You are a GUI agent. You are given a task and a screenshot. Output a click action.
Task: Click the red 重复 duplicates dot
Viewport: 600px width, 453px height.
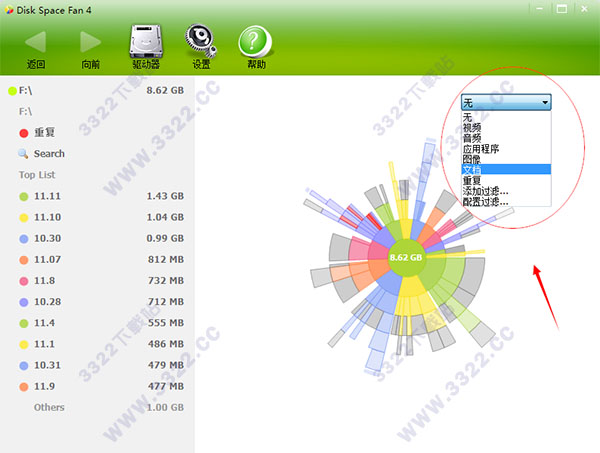point(24,133)
